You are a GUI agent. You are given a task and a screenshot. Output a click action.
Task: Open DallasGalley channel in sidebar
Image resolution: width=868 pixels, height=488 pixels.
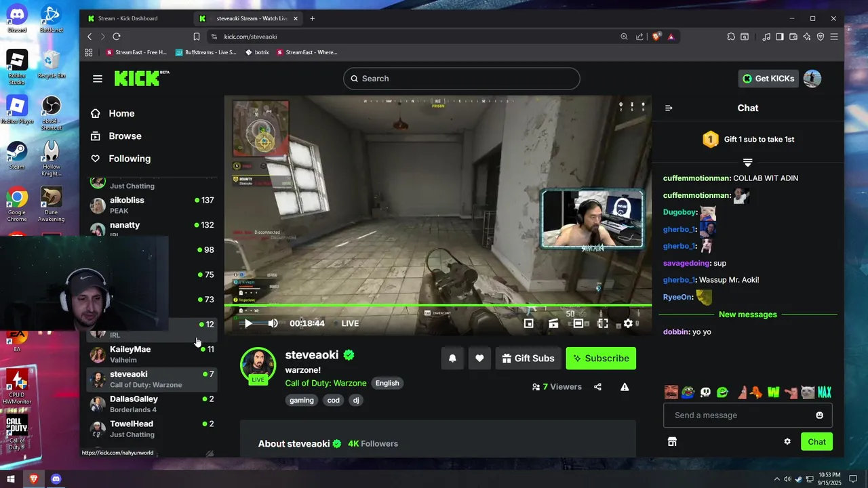tap(153, 404)
